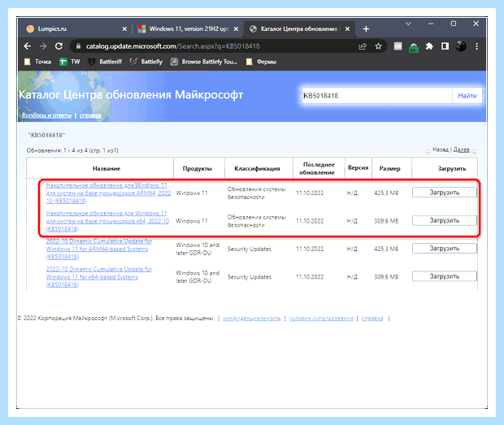This screenshot has width=504, height=425.
Task: Sort by Размер column header
Action: pos(389,169)
